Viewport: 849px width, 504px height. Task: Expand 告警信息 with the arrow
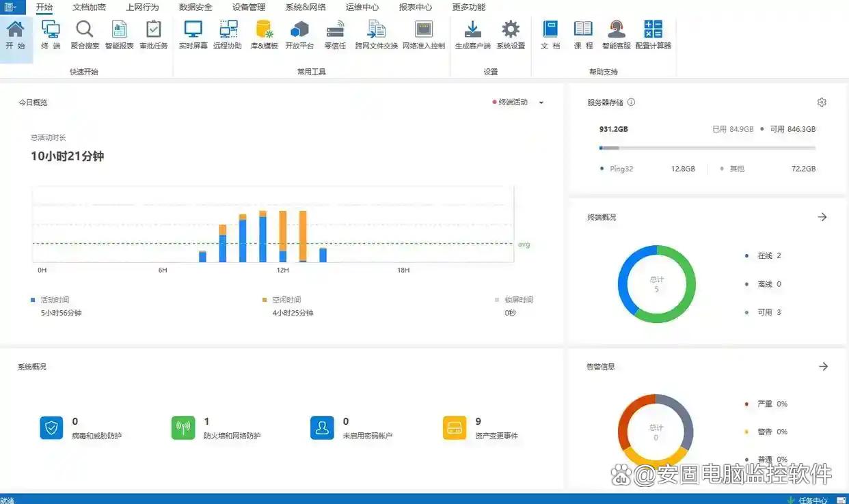coord(823,367)
